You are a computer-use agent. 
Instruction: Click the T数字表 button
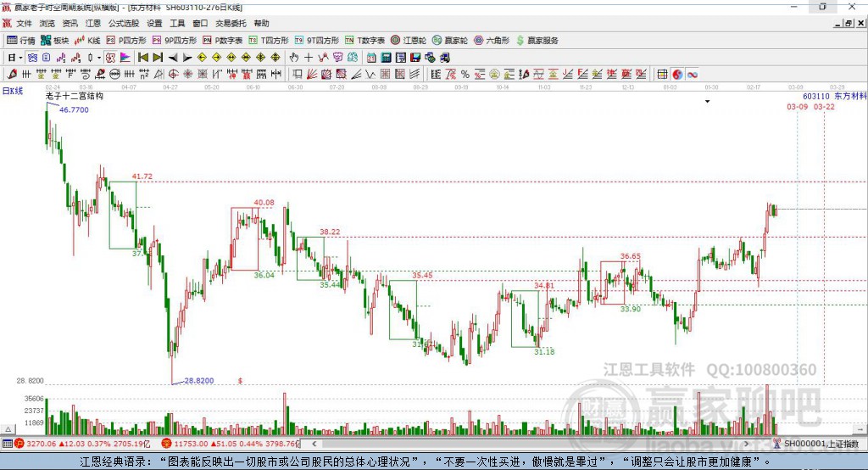(364, 41)
